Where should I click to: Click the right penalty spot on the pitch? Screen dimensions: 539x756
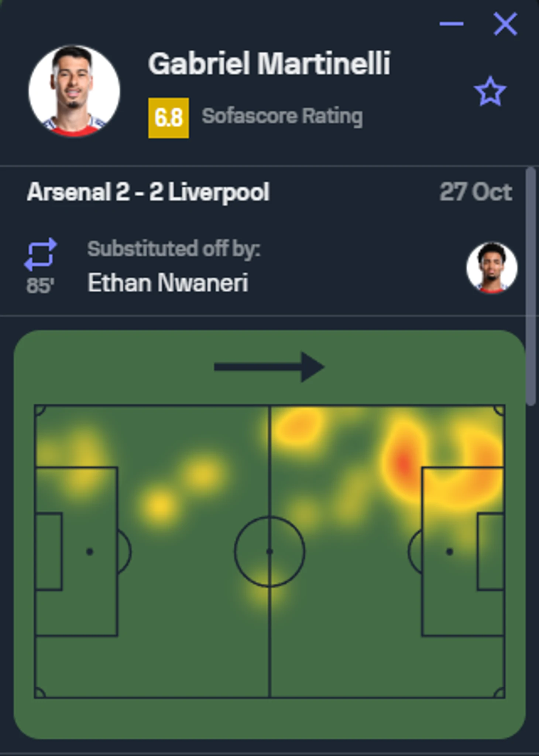point(449,552)
